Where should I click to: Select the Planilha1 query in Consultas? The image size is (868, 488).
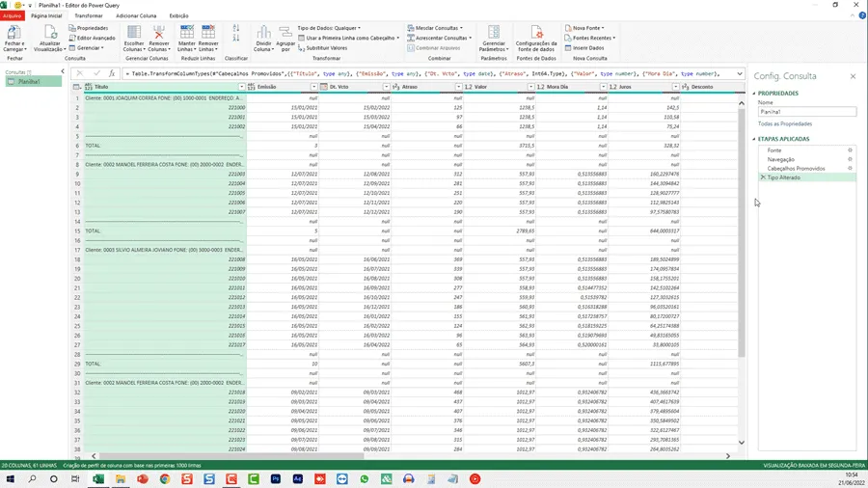coord(34,81)
